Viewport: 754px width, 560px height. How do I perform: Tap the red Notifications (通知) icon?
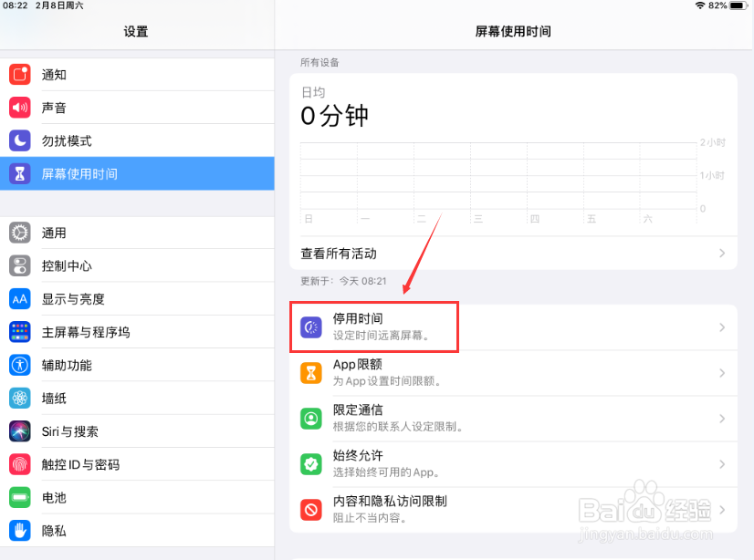(20, 75)
